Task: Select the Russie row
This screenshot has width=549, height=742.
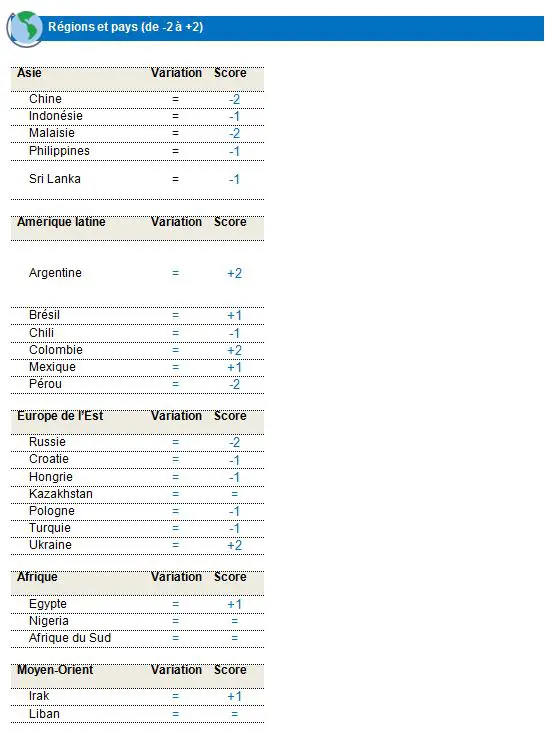Action: click(137, 442)
